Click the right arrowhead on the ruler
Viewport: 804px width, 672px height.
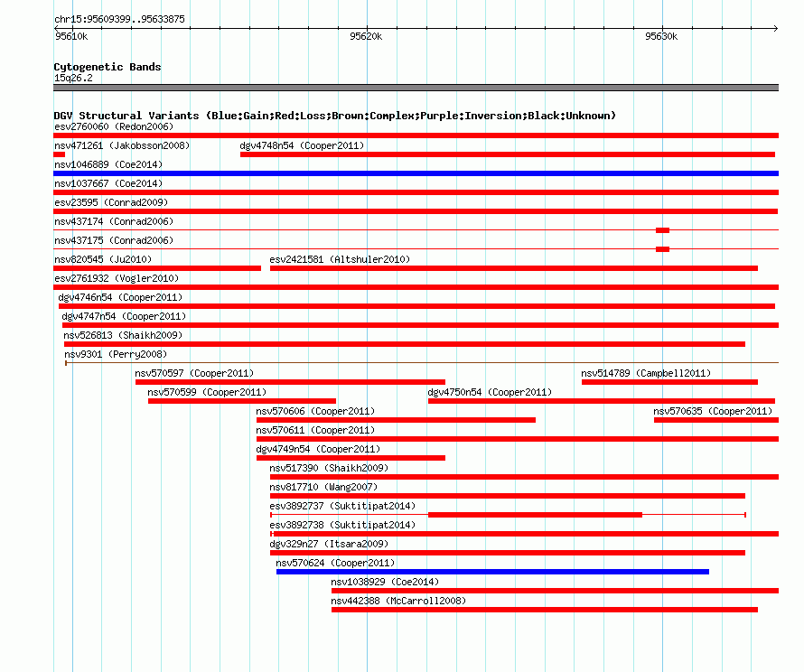click(776, 28)
